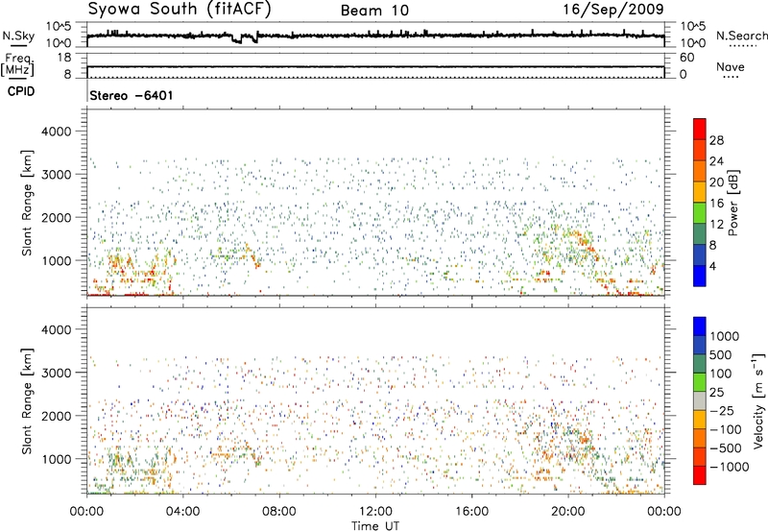768x532 pixels.
Task: Click the dotted line sample under Nave
Action: [731, 77]
